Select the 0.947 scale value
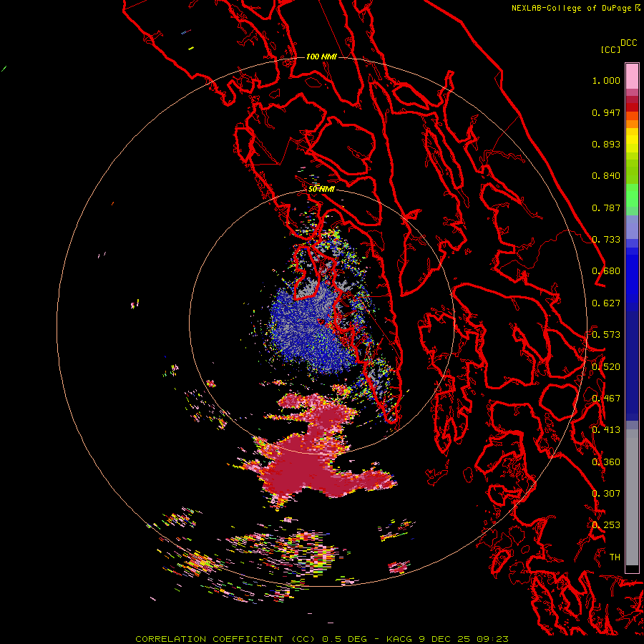 pos(606,112)
